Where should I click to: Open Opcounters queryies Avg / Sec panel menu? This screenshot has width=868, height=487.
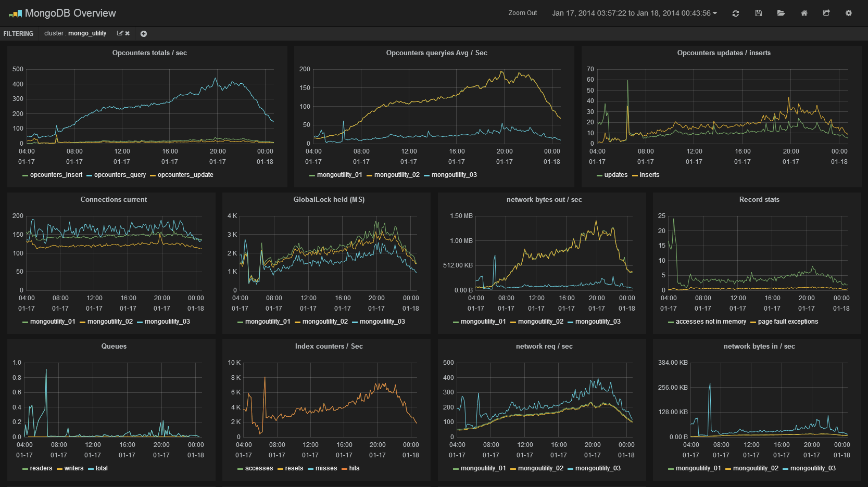click(x=436, y=53)
